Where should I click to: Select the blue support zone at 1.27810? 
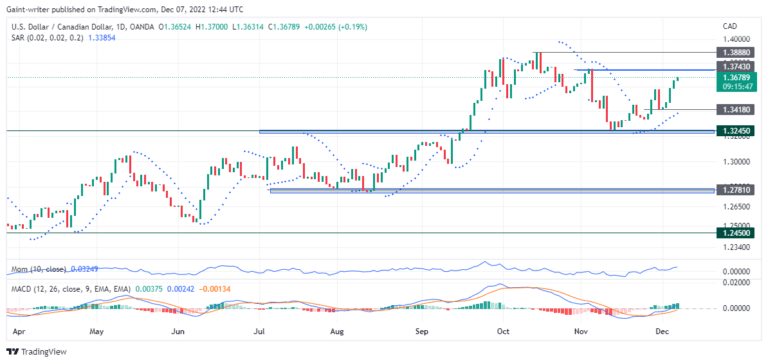[x=492, y=191]
